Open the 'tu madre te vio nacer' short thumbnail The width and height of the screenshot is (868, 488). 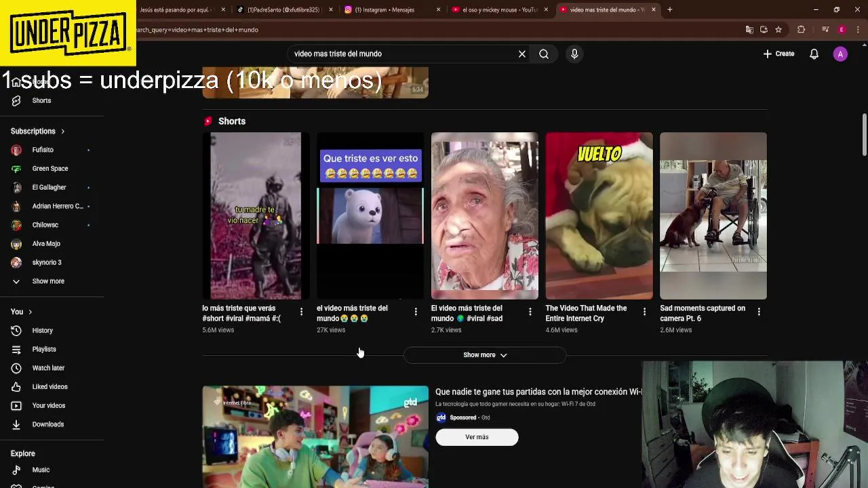pos(256,216)
